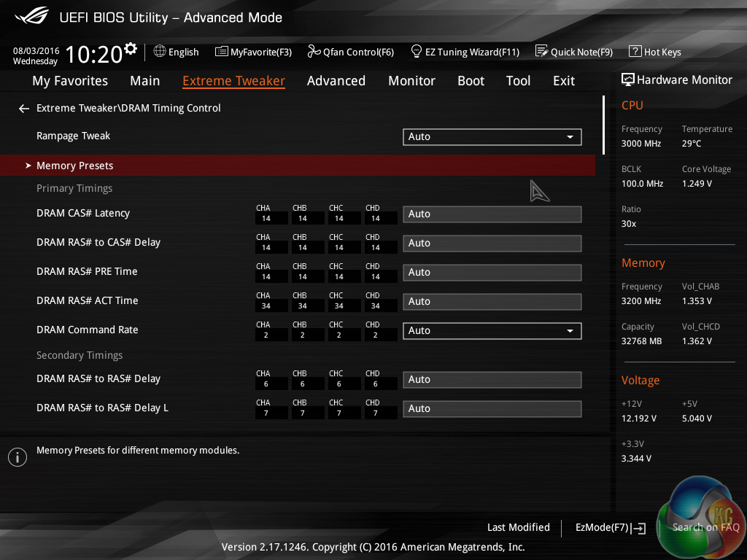This screenshot has height=560, width=747.
Task: Click the ROG logo icon
Action: pos(31,16)
